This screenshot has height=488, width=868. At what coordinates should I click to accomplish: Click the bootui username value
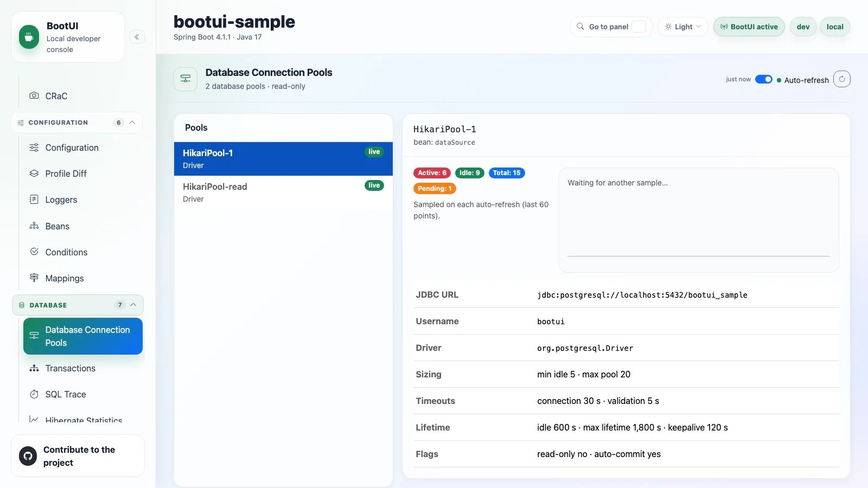pyautogui.click(x=551, y=322)
